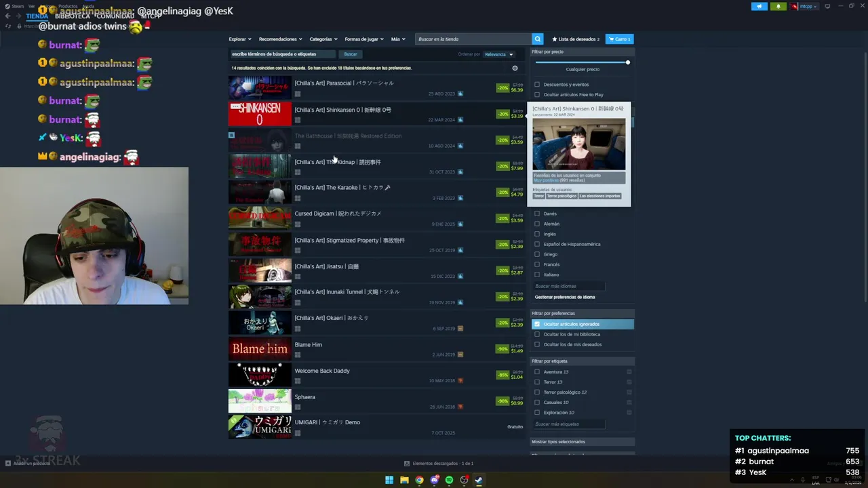Switch to the BIBLIOTECA tab
The image size is (868, 488).
coord(73,16)
